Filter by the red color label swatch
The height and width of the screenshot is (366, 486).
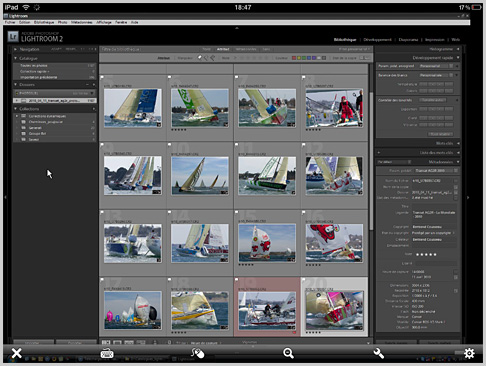(x=294, y=58)
